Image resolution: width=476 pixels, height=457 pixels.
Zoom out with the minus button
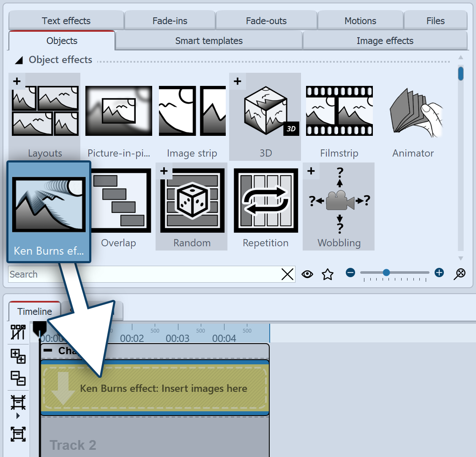(350, 273)
